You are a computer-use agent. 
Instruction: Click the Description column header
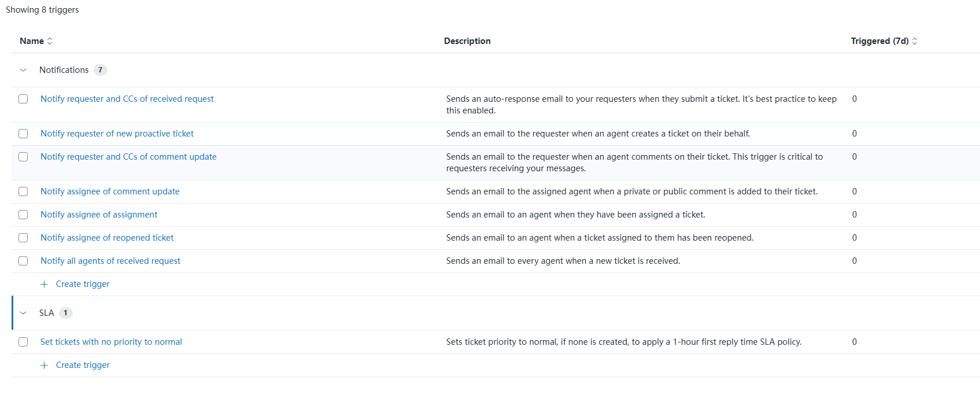(x=467, y=41)
